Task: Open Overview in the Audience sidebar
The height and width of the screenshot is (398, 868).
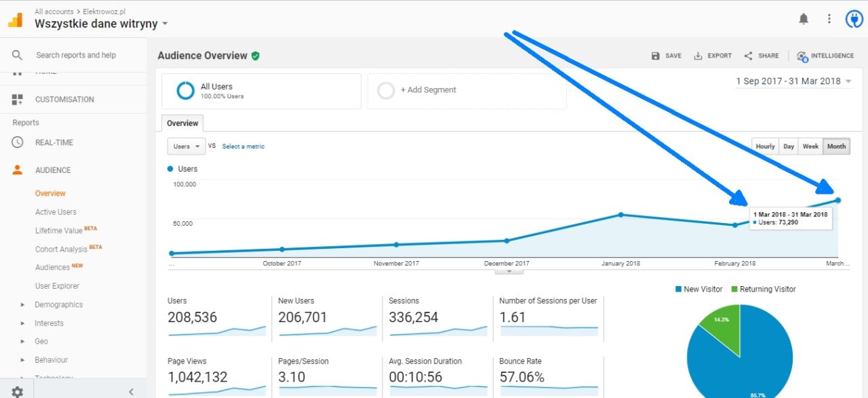Action: 50,193
